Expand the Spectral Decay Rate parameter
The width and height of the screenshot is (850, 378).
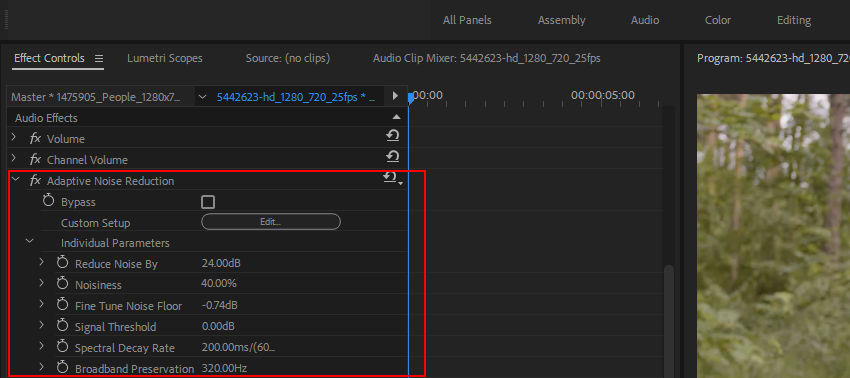pyautogui.click(x=41, y=346)
